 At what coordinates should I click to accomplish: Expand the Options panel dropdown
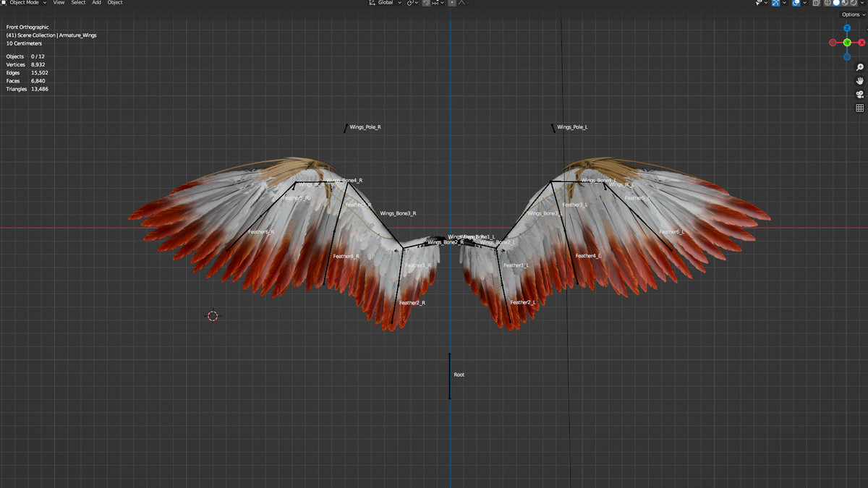851,14
